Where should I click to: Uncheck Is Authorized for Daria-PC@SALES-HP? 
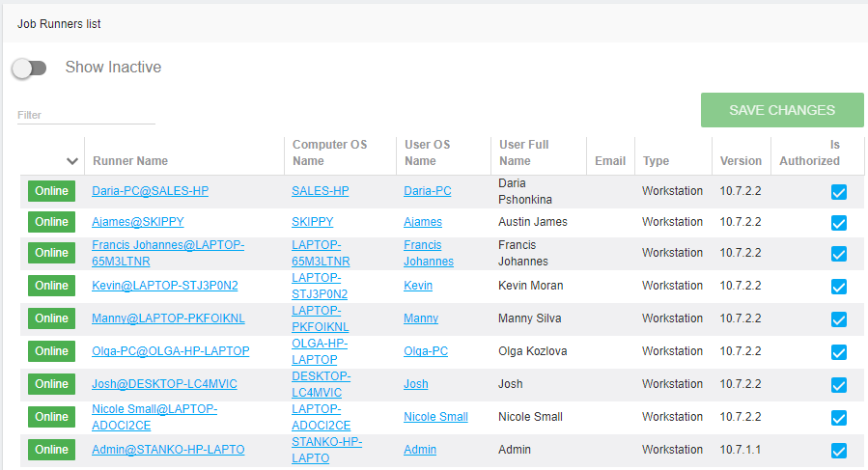838,192
